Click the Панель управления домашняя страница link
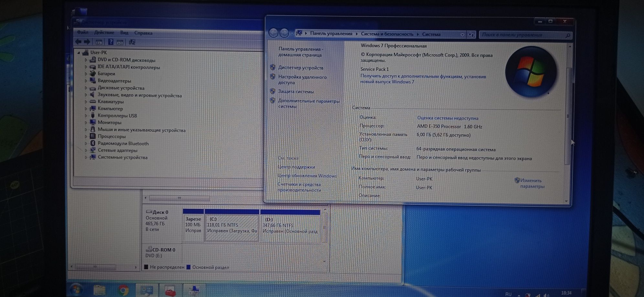Screen dimensions: 644x297 pyautogui.click(x=300, y=52)
